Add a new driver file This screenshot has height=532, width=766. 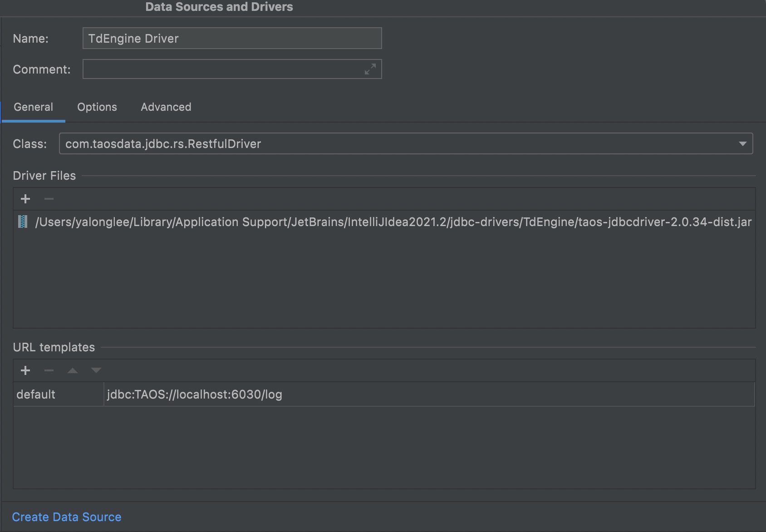25,198
